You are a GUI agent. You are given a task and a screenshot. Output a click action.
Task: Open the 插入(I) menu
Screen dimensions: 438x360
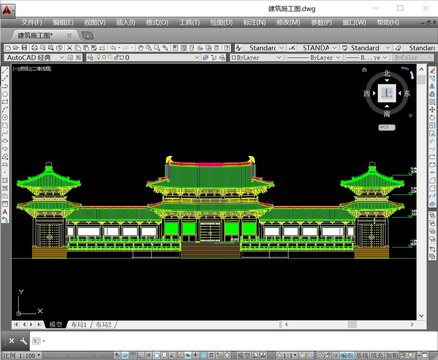coord(126,22)
